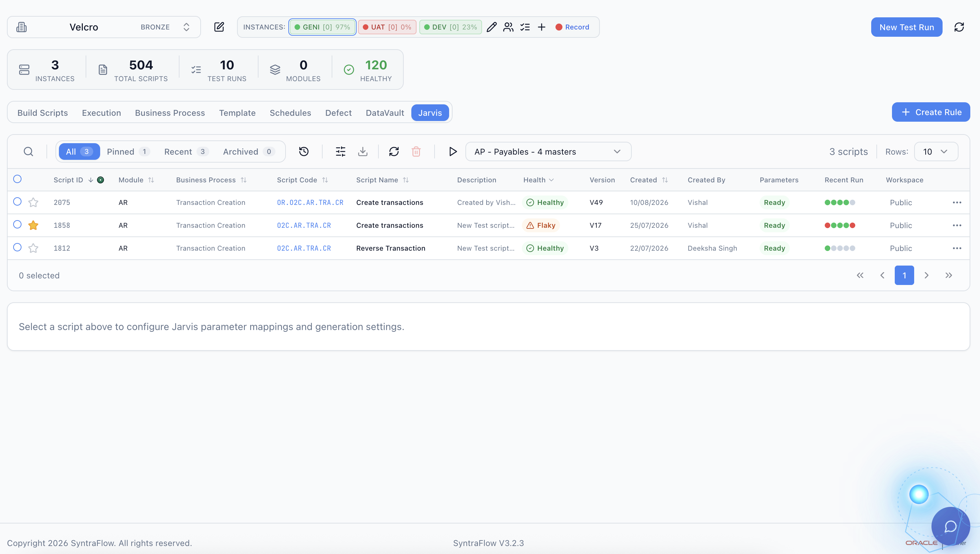Pin script 1812 with star icon

[34, 248]
